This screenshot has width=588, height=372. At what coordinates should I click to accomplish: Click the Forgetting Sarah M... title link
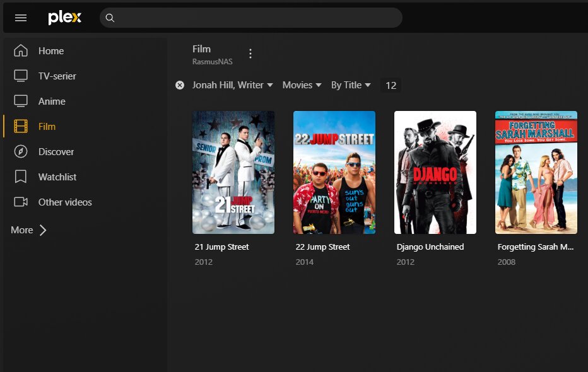click(x=536, y=247)
